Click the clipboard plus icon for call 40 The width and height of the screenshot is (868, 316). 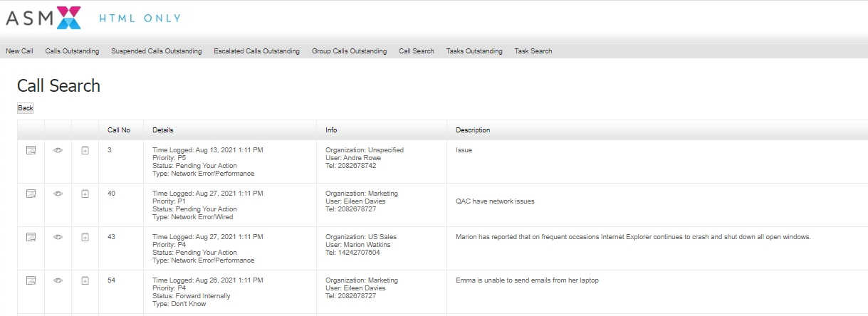point(85,194)
